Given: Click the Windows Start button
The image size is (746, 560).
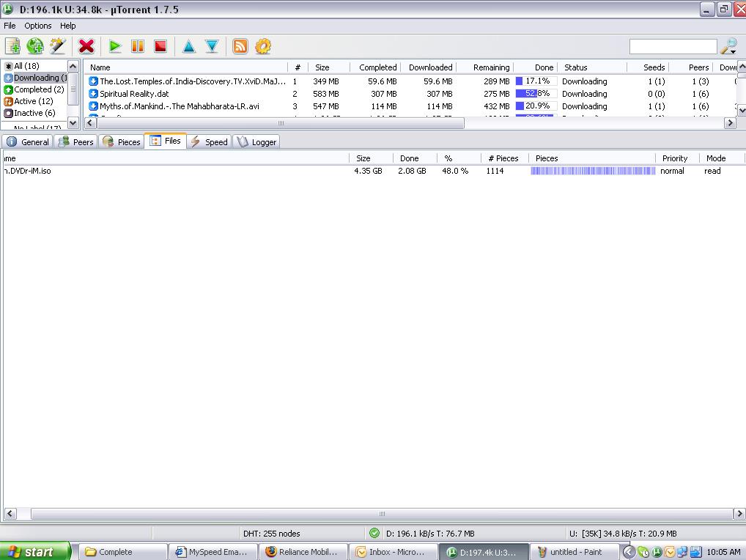Looking at the screenshot, I should [x=35, y=552].
